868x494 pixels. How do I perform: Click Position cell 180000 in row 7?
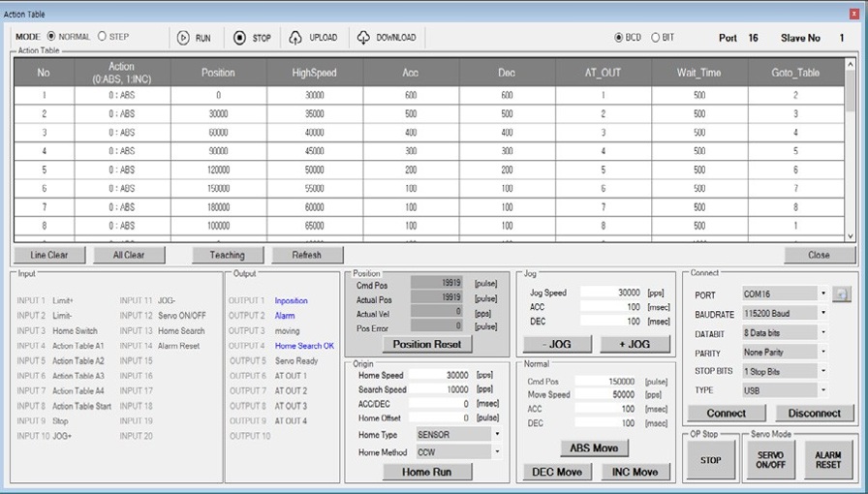[x=218, y=207]
